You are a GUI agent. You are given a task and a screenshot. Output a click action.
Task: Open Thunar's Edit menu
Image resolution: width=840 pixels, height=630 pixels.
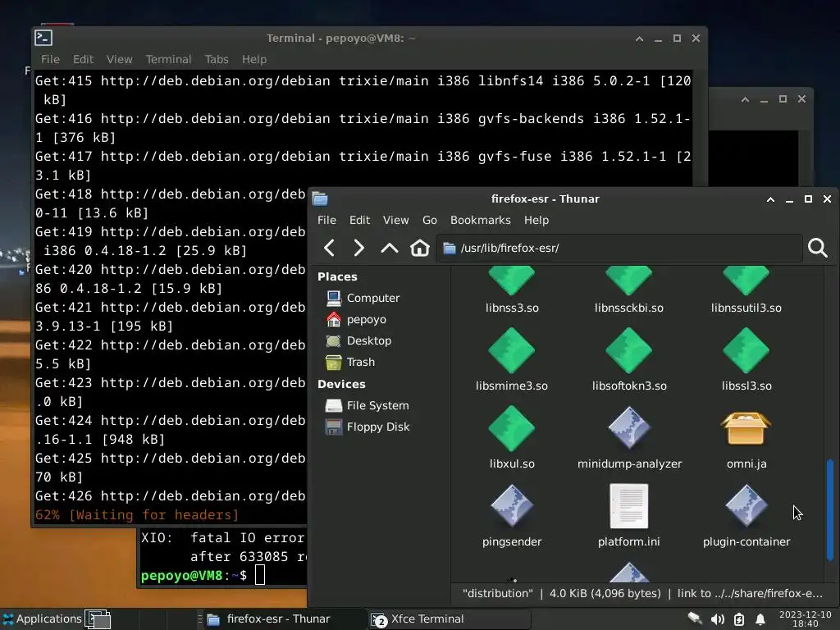point(359,220)
